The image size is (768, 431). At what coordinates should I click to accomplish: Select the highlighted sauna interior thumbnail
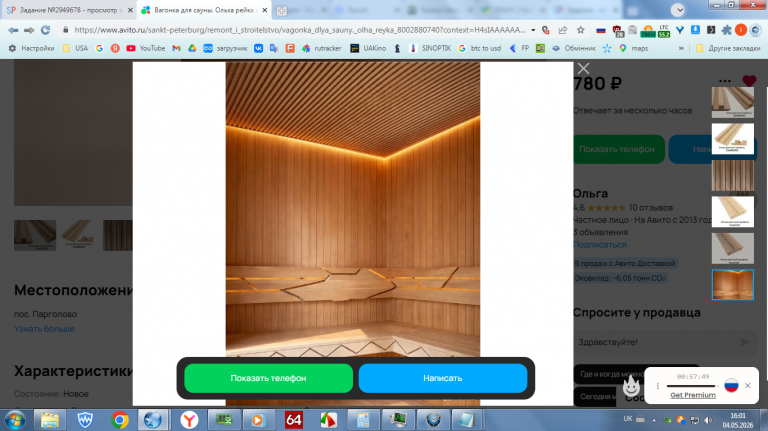(733, 285)
